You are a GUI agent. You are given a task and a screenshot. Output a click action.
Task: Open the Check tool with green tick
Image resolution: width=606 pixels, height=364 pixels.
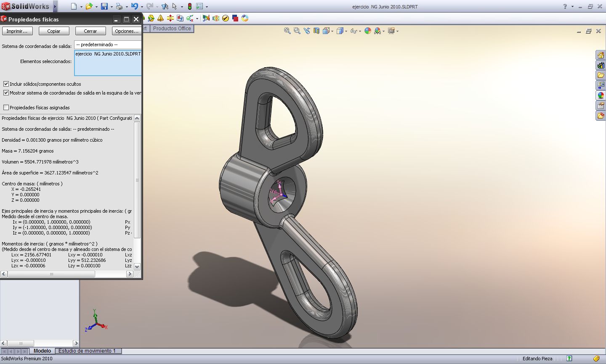[x=190, y=18]
